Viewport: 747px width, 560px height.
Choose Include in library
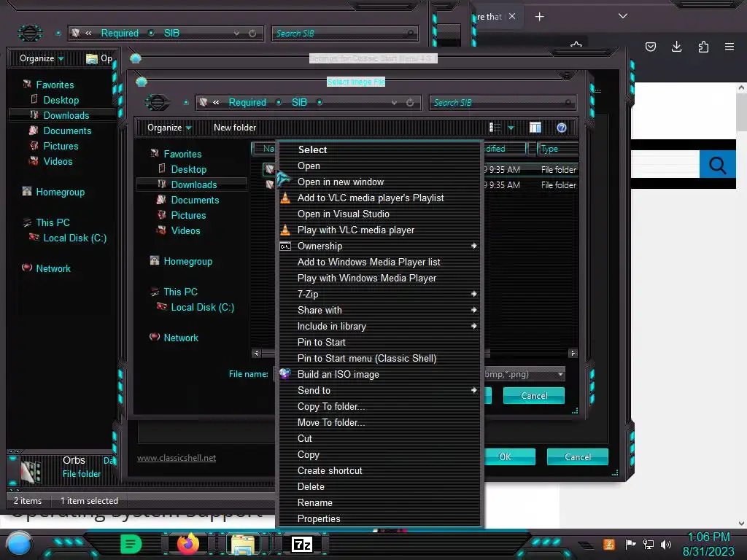[x=379, y=326]
